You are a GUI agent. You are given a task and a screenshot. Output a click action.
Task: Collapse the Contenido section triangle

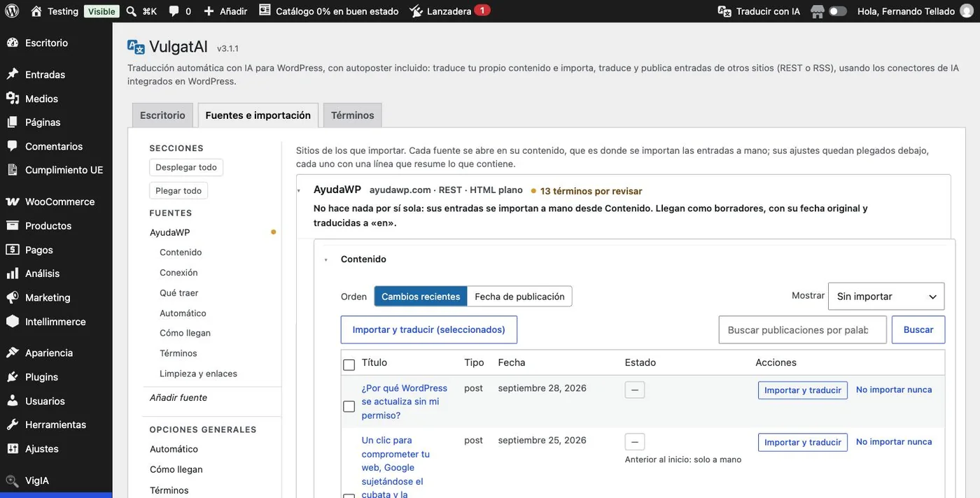click(x=326, y=260)
